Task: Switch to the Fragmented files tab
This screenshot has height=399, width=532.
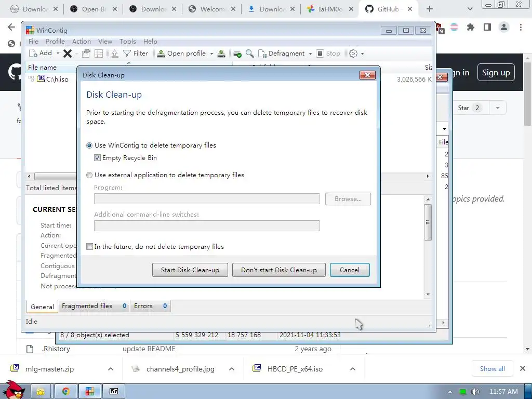Action: [x=94, y=306]
